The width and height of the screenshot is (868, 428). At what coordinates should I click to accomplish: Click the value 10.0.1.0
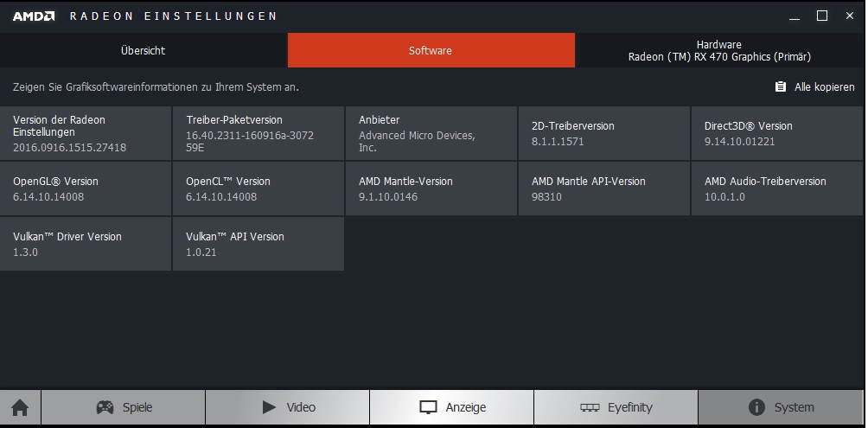pos(724,197)
